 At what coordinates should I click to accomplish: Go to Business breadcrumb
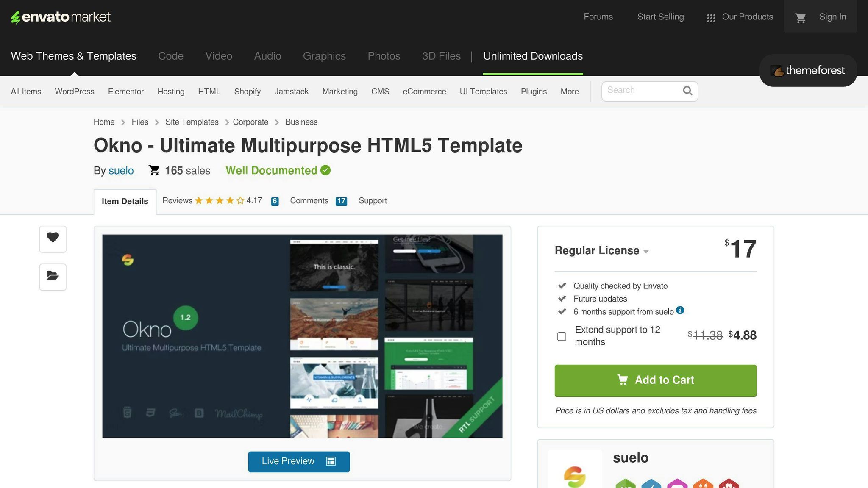301,122
